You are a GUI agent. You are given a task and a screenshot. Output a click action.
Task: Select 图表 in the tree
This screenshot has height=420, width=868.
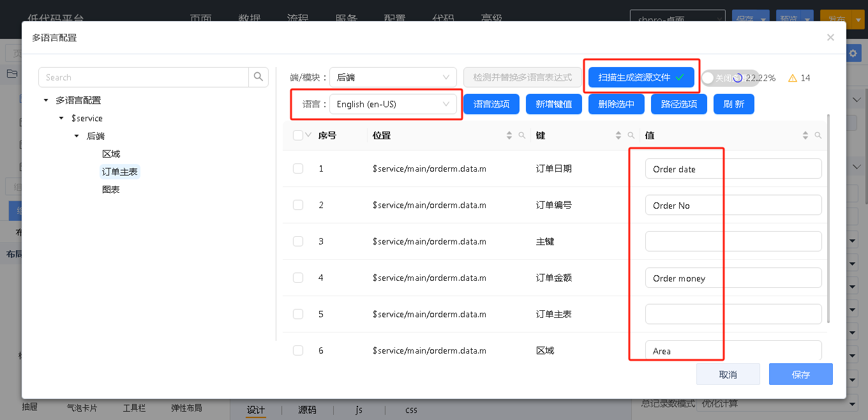(111, 190)
